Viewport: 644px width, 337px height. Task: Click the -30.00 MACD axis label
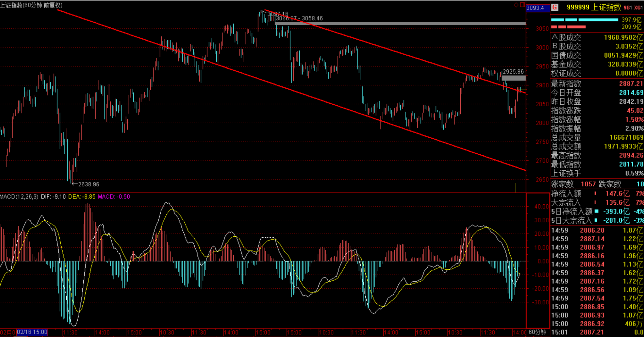click(x=541, y=302)
